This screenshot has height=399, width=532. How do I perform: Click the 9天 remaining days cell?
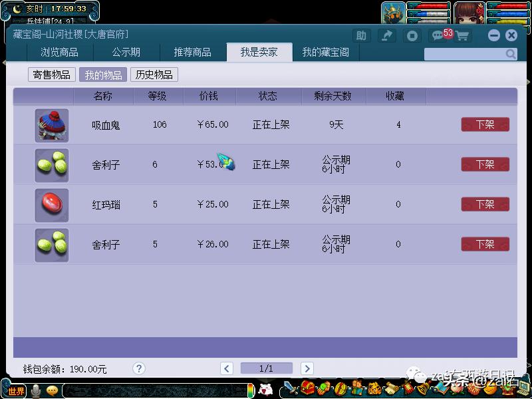click(x=336, y=124)
